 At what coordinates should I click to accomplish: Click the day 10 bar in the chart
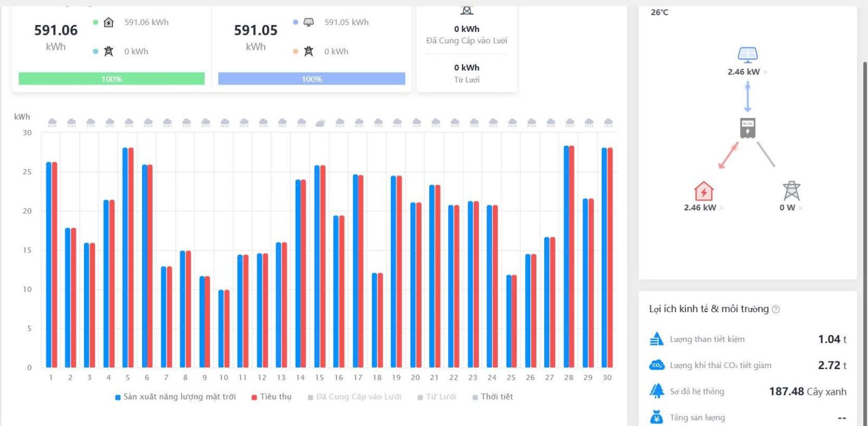coord(224,329)
